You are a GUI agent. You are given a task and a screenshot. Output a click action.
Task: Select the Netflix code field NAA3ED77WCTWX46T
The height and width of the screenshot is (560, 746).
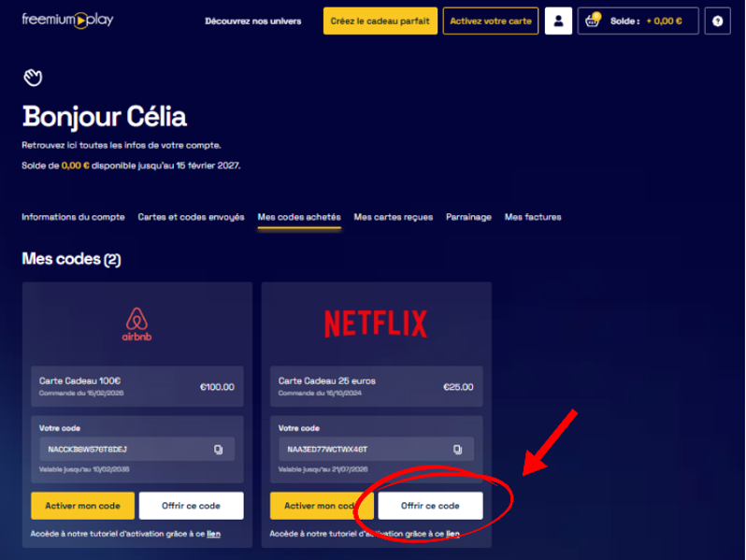(377, 449)
